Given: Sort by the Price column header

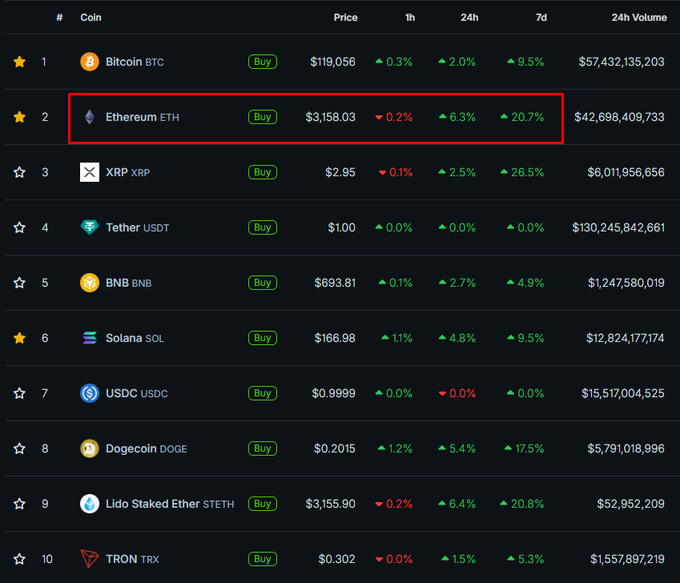Looking at the screenshot, I should (x=346, y=17).
